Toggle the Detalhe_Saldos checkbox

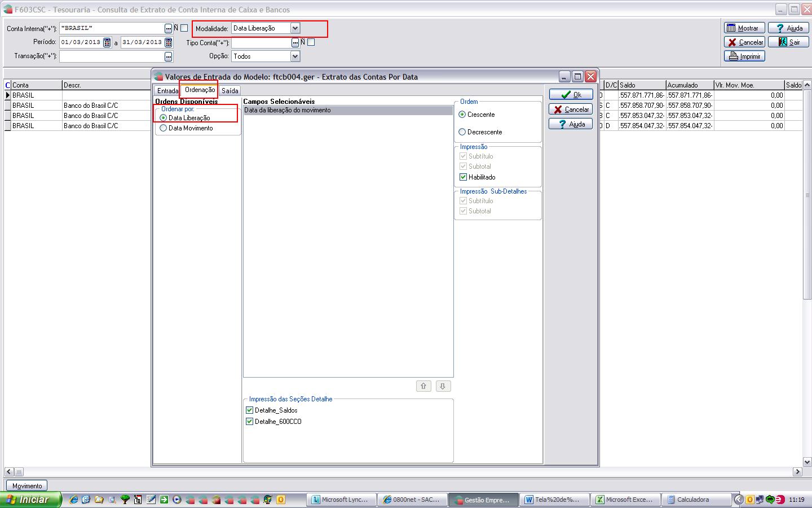[250, 410]
